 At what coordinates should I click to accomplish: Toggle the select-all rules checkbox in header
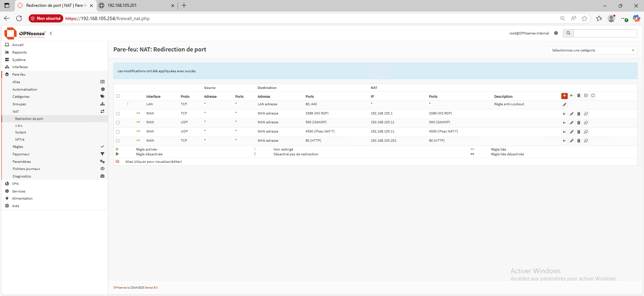click(x=118, y=96)
